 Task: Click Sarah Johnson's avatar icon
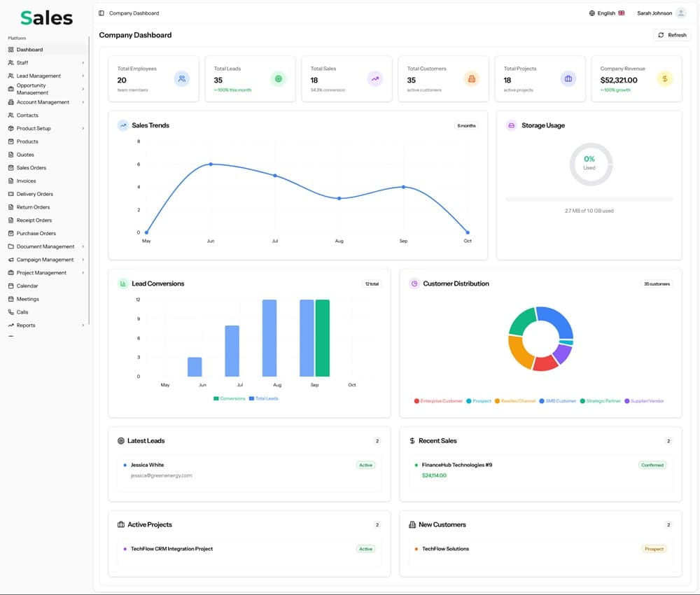pos(681,13)
